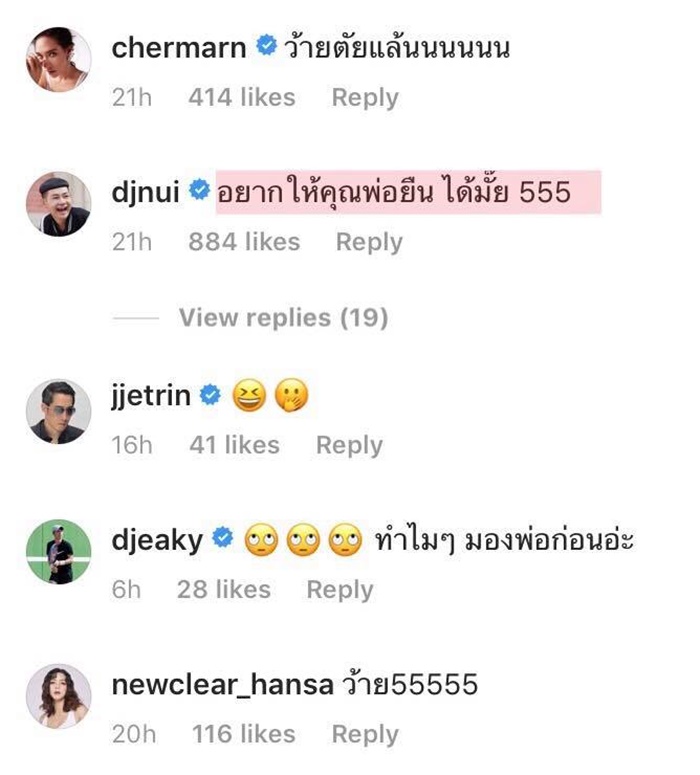This screenshot has height=775, width=700.
Task: Click verified badge next to jjetrin
Action: (x=210, y=395)
